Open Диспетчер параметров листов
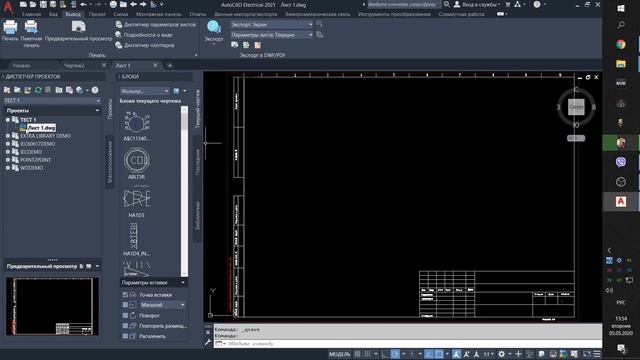The height and width of the screenshot is (360, 640). [x=156, y=24]
